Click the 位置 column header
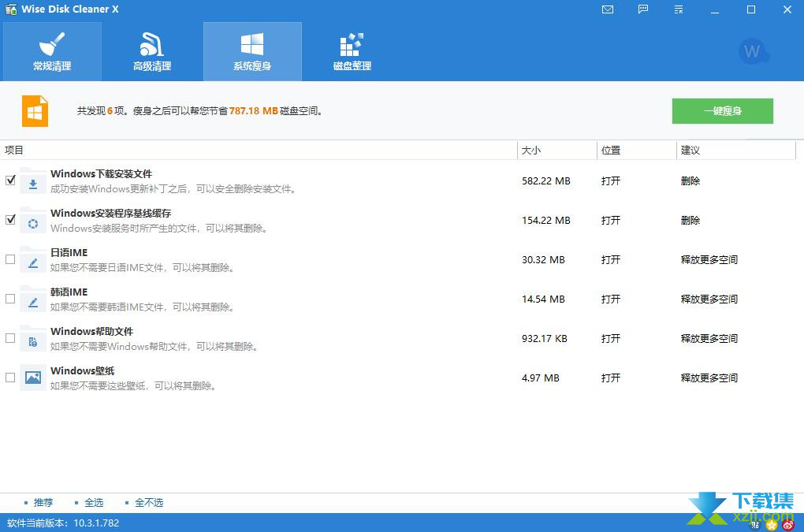This screenshot has width=804, height=532. (637, 151)
